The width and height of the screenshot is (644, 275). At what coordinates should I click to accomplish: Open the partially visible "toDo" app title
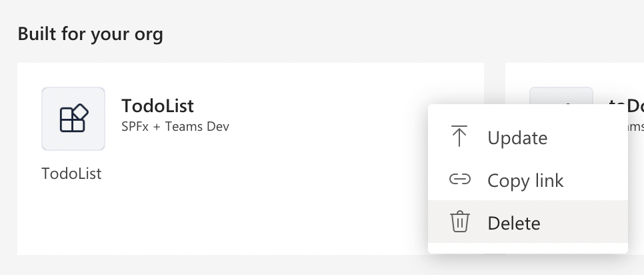[x=627, y=105]
